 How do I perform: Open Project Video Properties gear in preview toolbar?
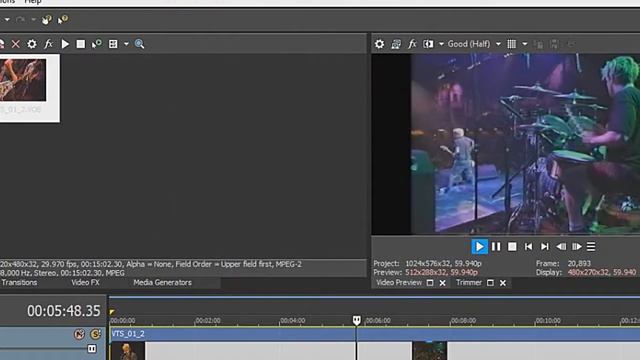click(x=380, y=44)
